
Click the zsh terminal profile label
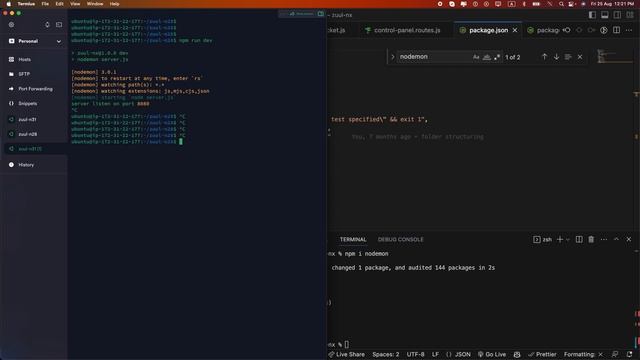point(542,240)
